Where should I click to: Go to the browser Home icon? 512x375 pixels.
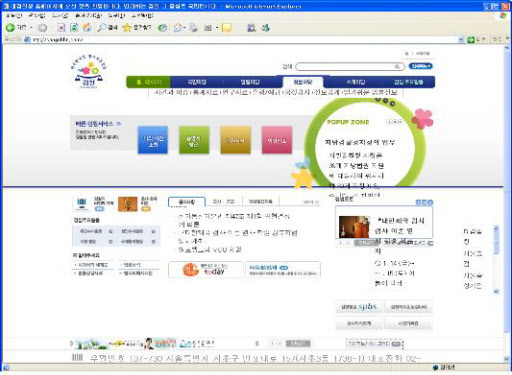[87, 28]
